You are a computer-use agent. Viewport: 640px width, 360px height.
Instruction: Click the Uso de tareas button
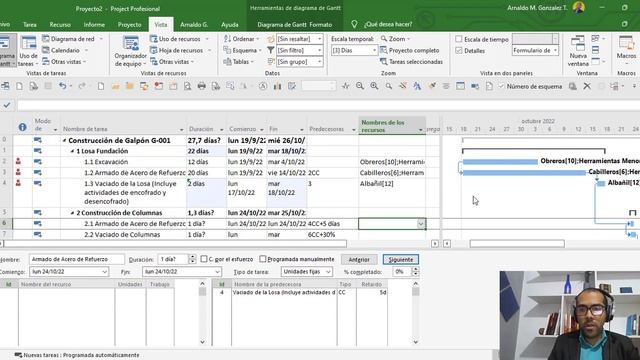(29, 51)
